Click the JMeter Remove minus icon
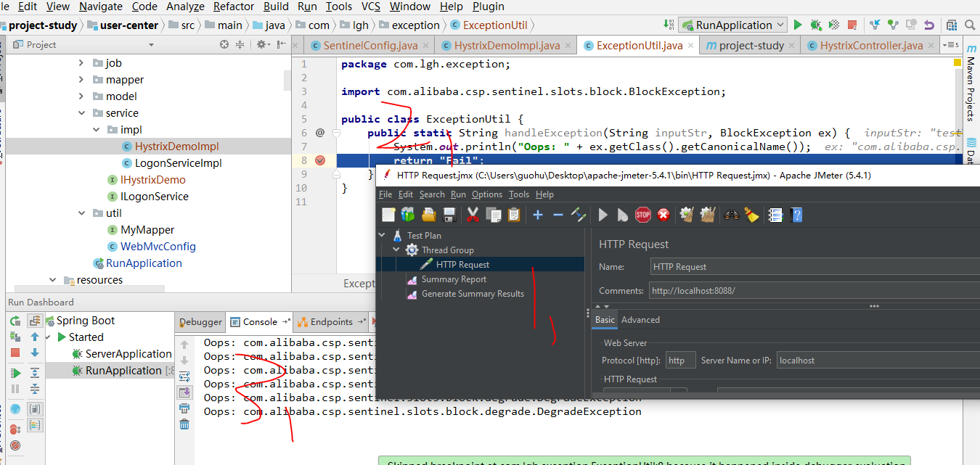 click(558, 215)
